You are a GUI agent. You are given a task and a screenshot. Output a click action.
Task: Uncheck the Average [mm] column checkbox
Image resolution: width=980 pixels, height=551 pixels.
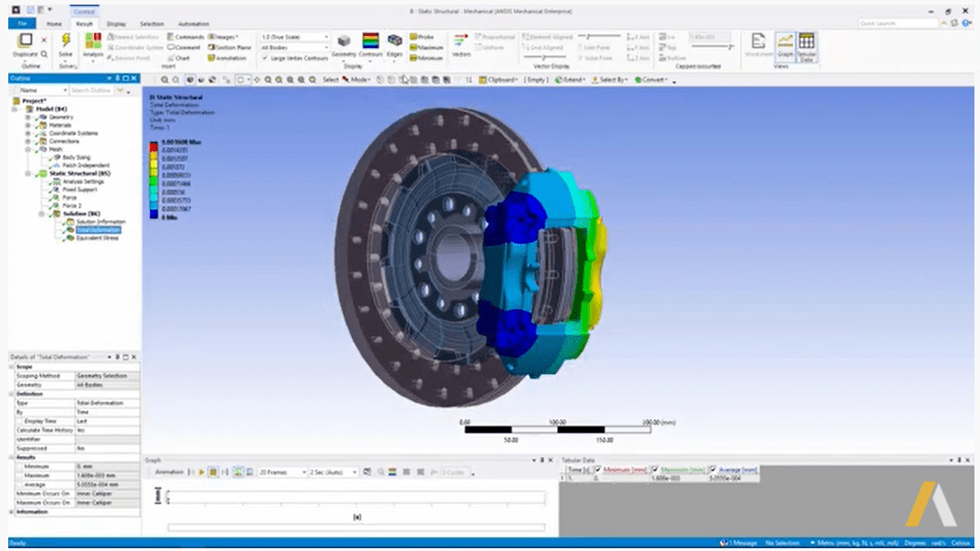click(x=713, y=470)
